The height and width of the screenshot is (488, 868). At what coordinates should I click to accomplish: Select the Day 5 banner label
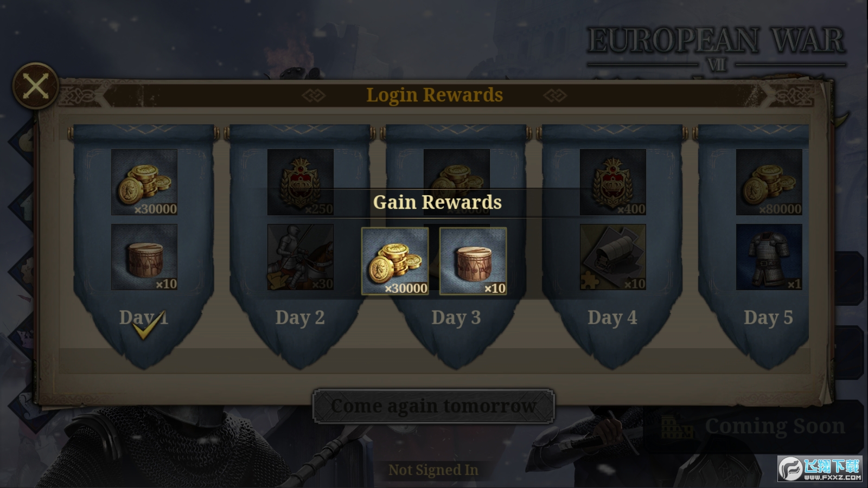pyautogui.click(x=769, y=318)
